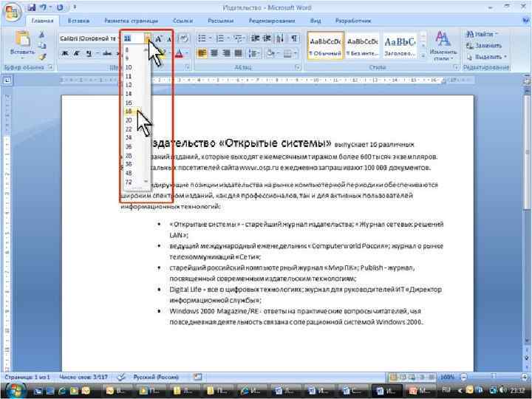
Task: Zoom out using the minus button
Action: pos(464,377)
